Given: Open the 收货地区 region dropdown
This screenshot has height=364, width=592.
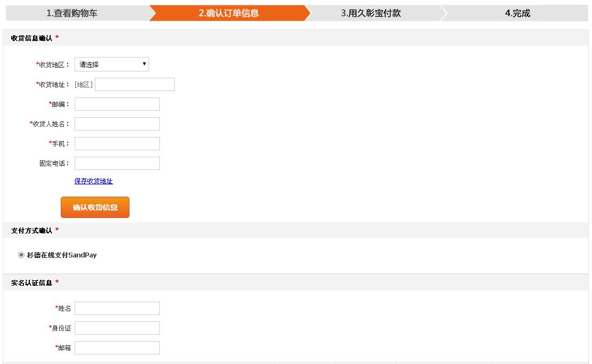Looking at the screenshot, I should (x=112, y=64).
